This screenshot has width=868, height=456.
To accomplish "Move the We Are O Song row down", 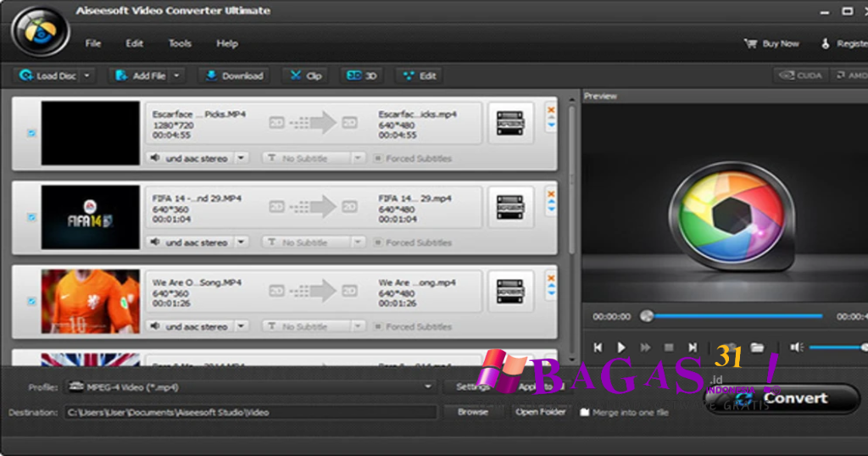I will click(551, 294).
